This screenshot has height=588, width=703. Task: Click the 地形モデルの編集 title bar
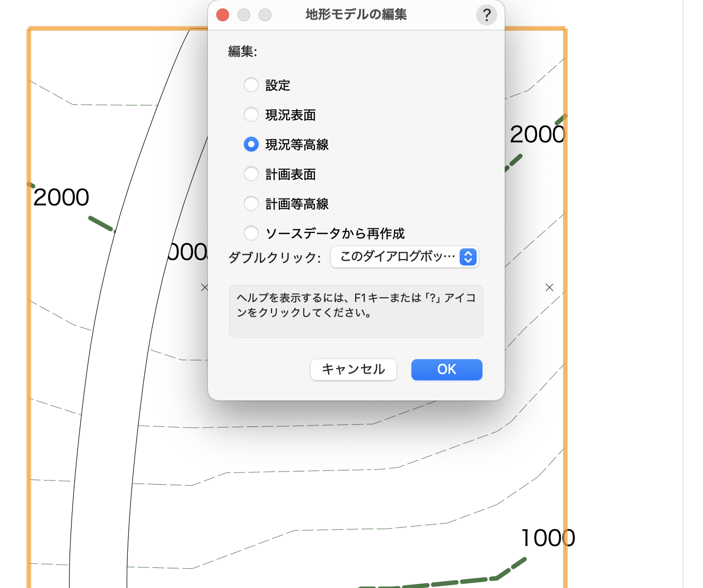pyautogui.click(x=356, y=15)
